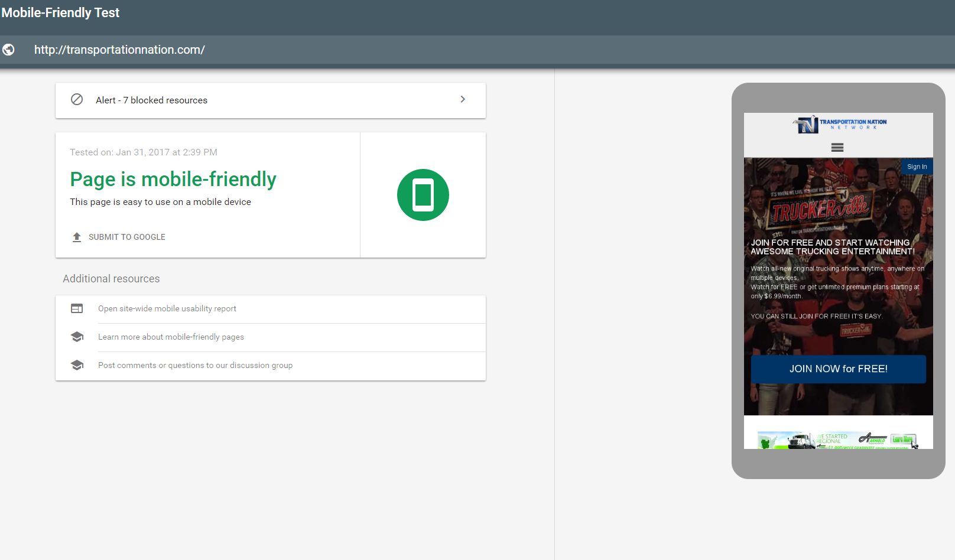Click 'This page is easy to use' text
Viewport: 955px width, 560px height.
coord(160,202)
